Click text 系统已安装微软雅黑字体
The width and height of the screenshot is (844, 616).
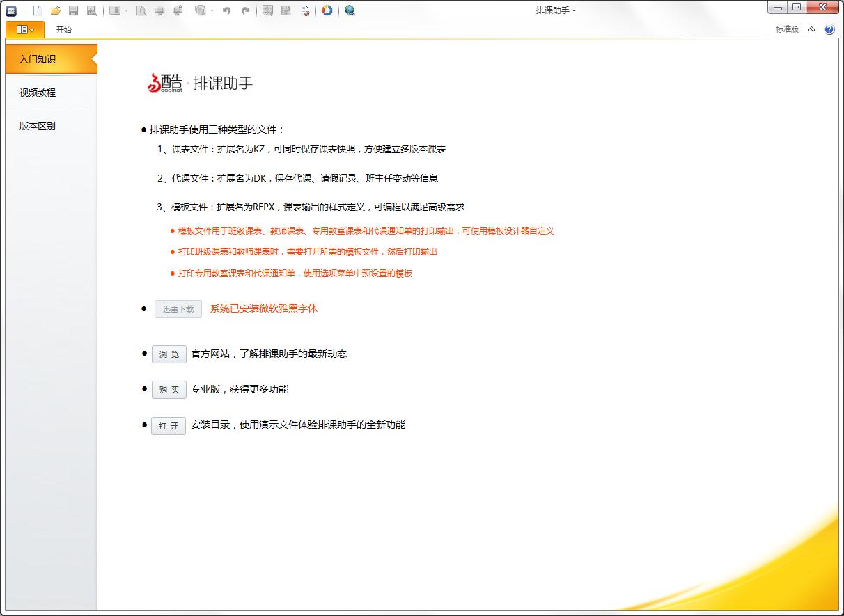pos(264,308)
